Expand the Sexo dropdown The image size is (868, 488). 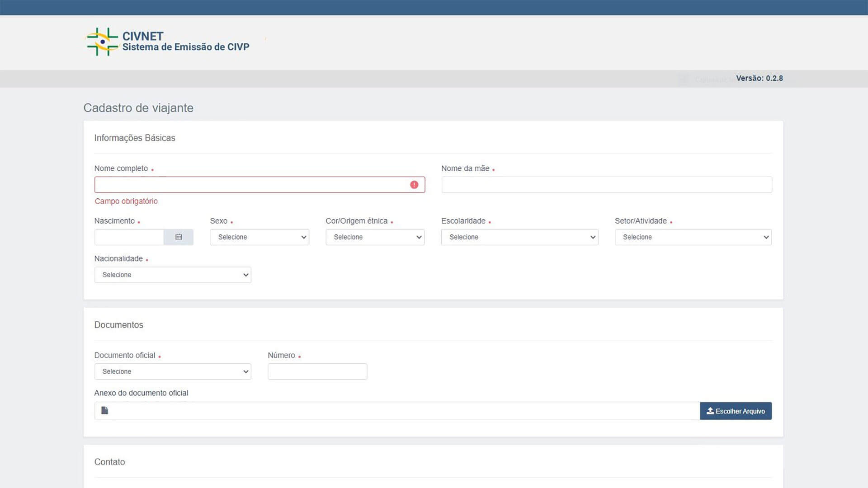click(x=259, y=237)
